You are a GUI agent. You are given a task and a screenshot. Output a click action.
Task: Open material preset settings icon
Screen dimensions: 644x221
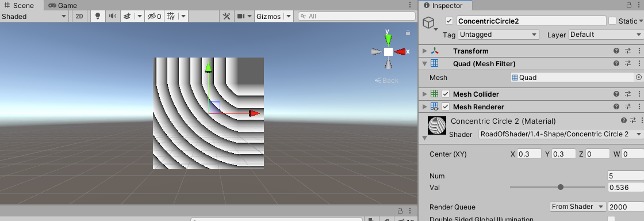click(x=632, y=120)
